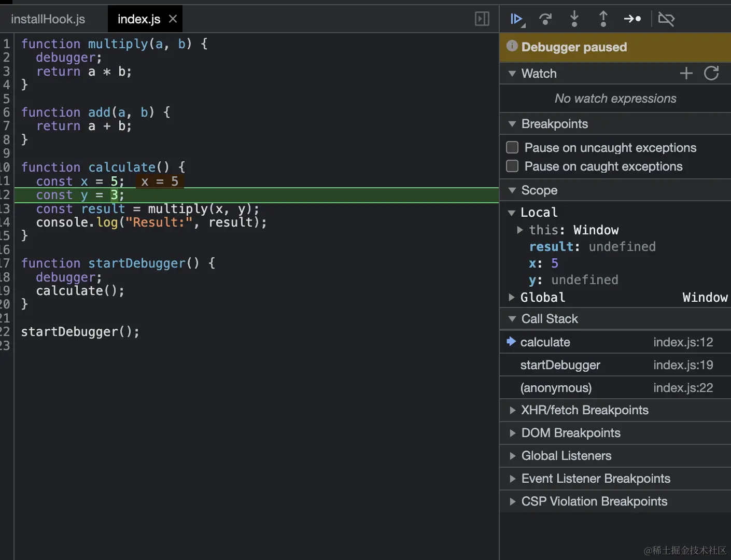Add a new watch expression
Image resolution: width=731 pixels, height=560 pixels.
click(686, 74)
